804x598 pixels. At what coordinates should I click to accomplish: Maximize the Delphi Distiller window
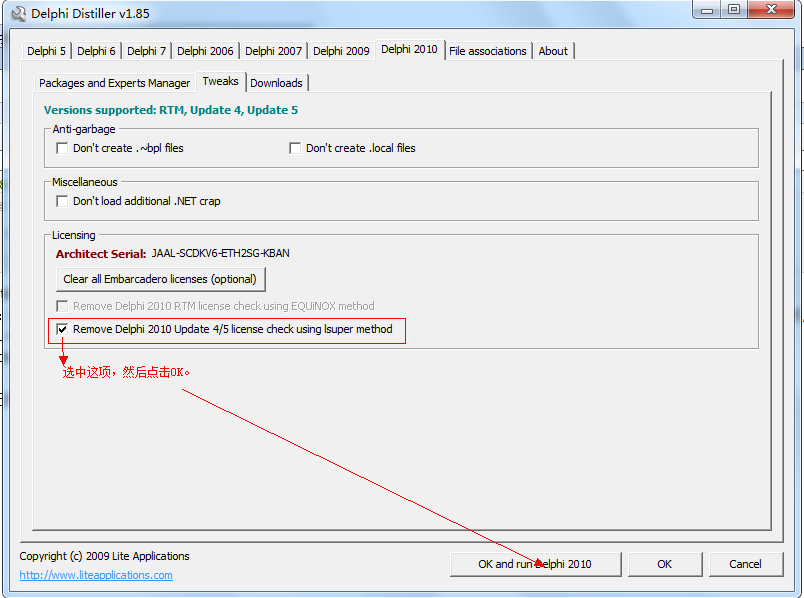734,9
